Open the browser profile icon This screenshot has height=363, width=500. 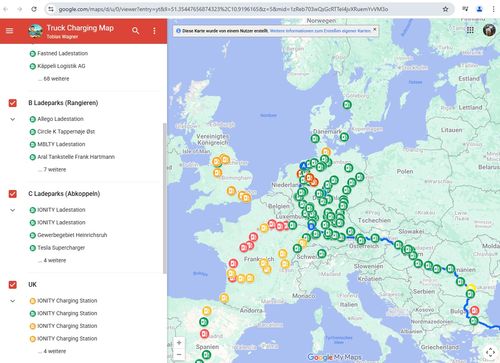tap(479, 9)
